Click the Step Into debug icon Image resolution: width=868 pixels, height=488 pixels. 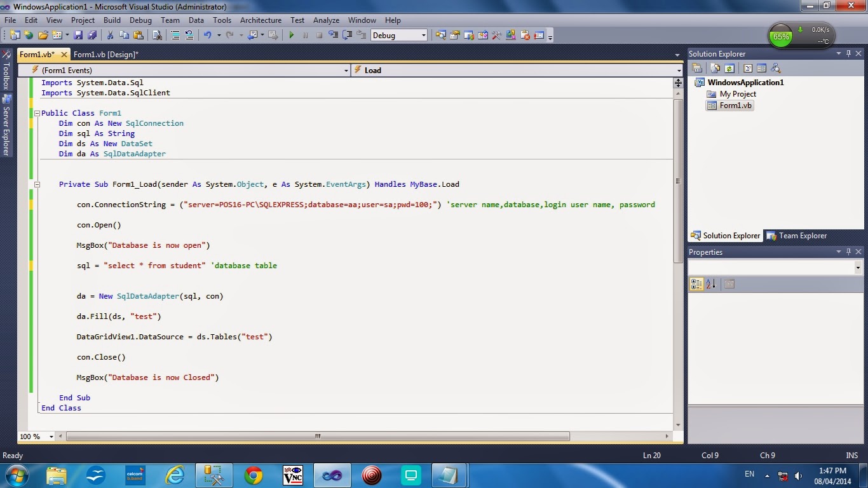(x=333, y=36)
